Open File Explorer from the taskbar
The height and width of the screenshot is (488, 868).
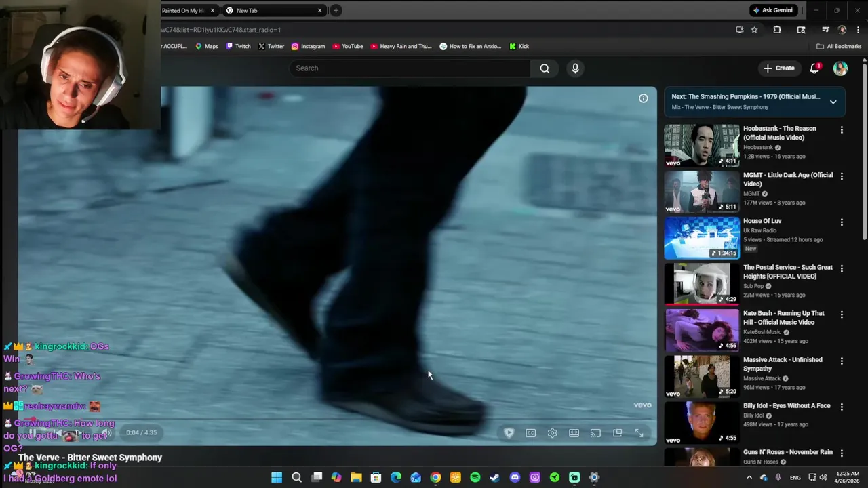click(x=356, y=478)
